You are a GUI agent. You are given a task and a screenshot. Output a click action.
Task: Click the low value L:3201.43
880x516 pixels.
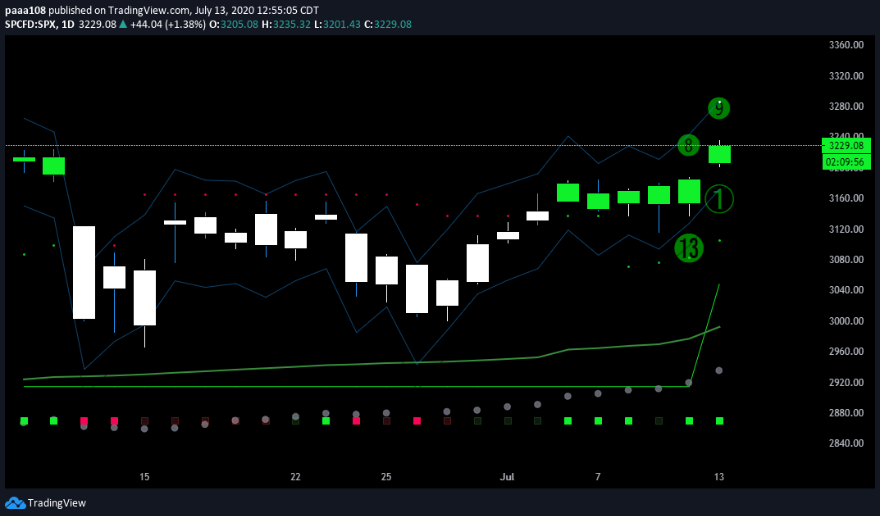[337, 24]
